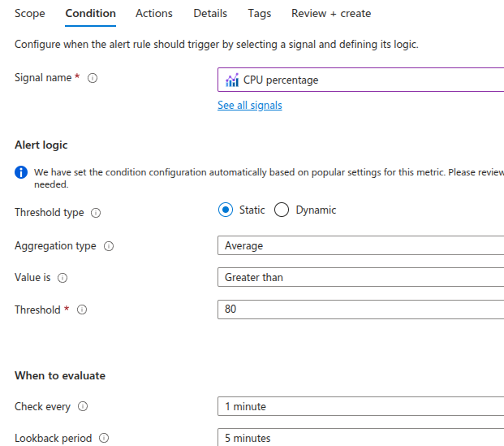This screenshot has width=504, height=446.
Task: Open the Aggregation type Average dropdown
Action: pyautogui.click(x=360, y=245)
